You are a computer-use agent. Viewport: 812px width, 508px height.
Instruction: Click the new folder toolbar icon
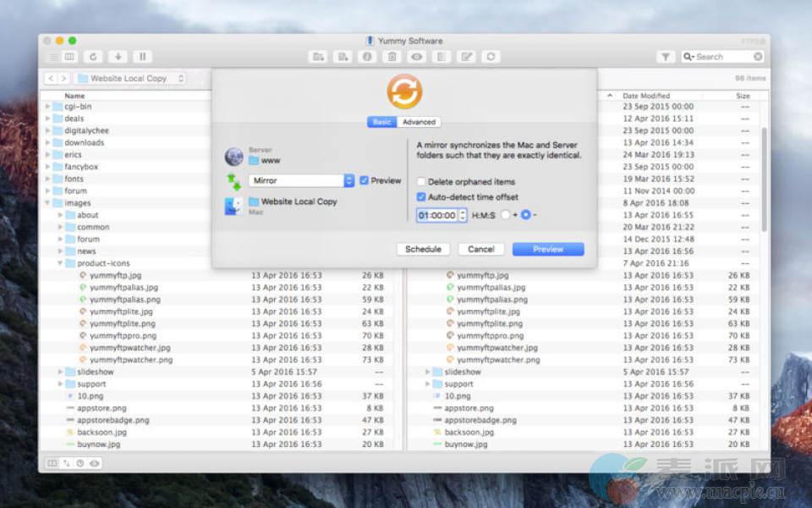pyautogui.click(x=318, y=57)
